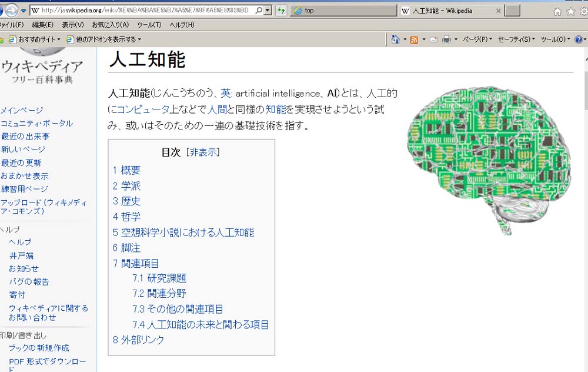Jump to contents section 1 概要
The image size is (588, 372).
point(127,171)
